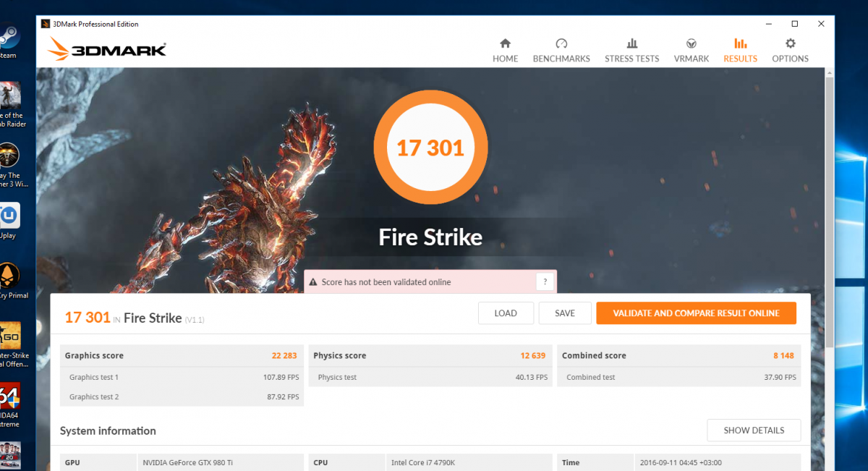Click the Combined score value 8 148

point(785,355)
